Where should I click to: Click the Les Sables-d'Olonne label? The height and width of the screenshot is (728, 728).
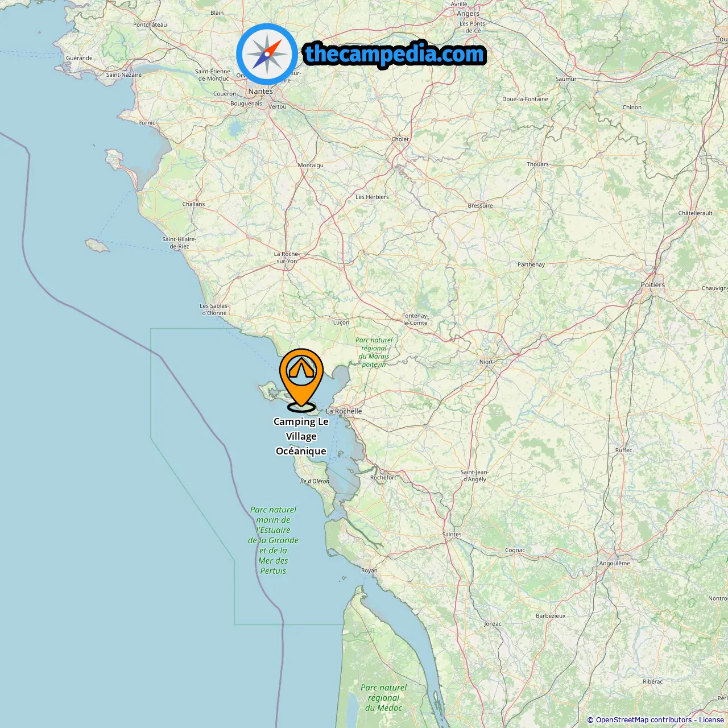[x=214, y=309]
